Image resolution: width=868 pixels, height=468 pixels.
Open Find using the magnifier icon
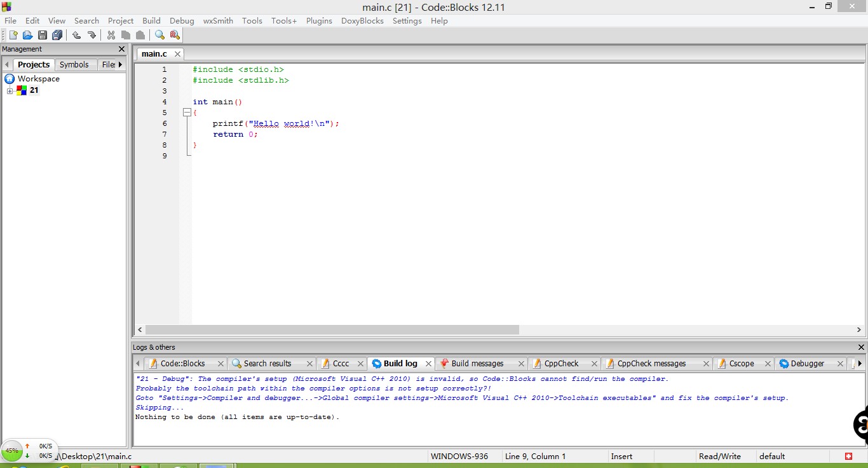[159, 36]
